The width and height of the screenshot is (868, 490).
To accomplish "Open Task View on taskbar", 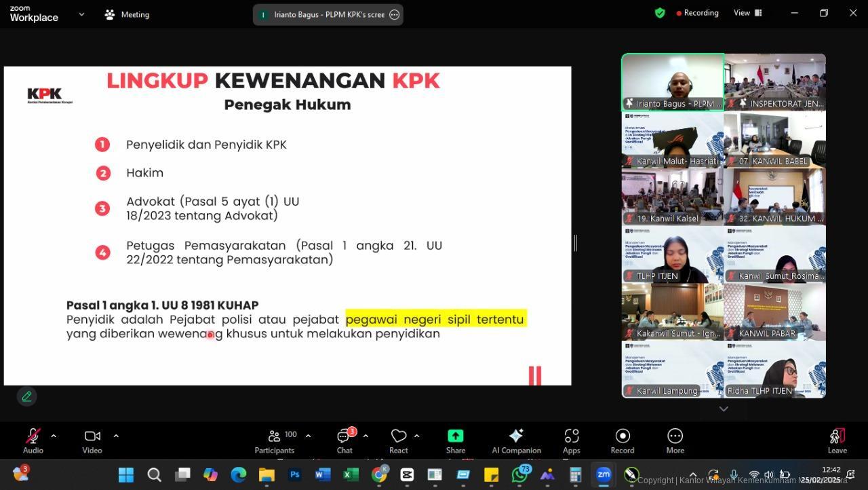I will (182, 475).
